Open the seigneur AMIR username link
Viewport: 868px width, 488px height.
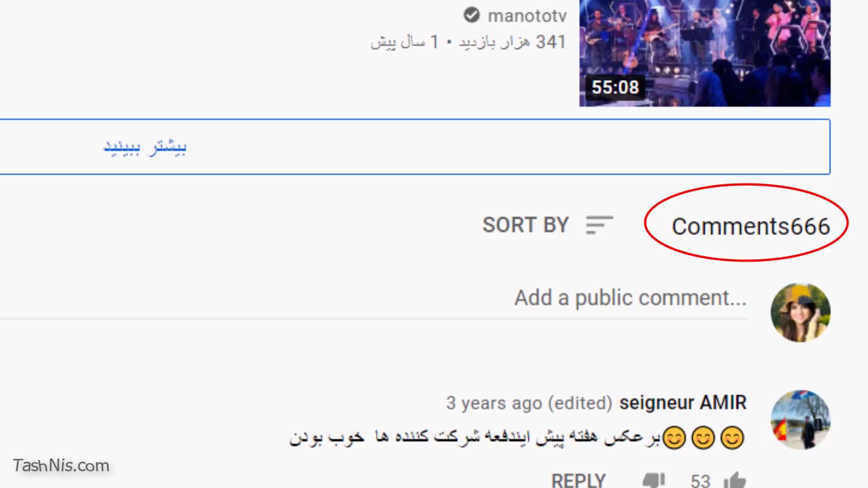(x=683, y=402)
